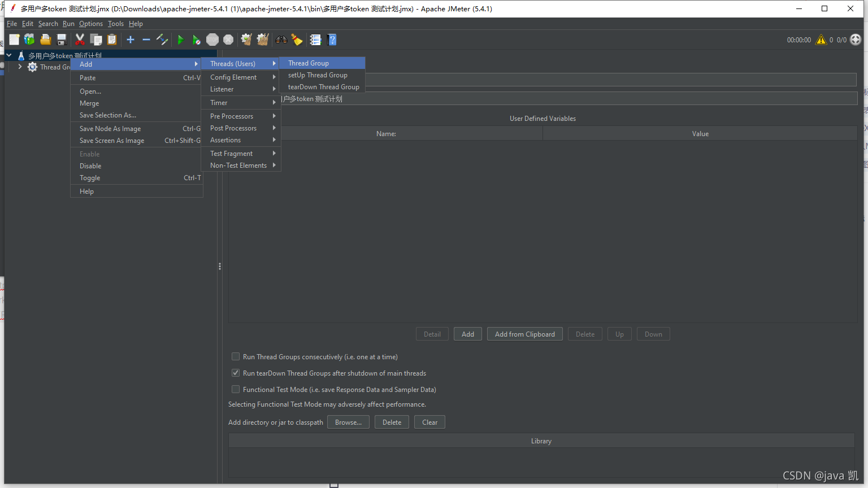Choose Save Selection As... entry
The image size is (868, 488).
coord(136,115)
